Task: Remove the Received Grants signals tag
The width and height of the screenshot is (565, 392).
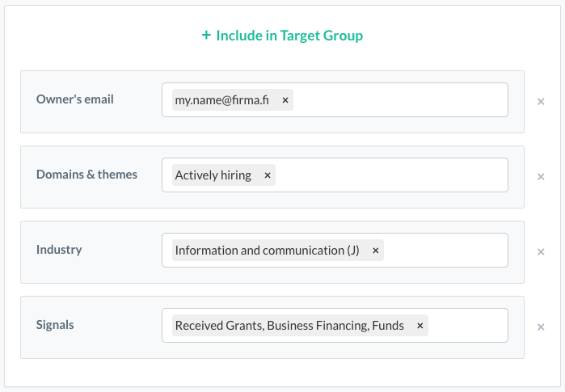Action: pyautogui.click(x=420, y=326)
